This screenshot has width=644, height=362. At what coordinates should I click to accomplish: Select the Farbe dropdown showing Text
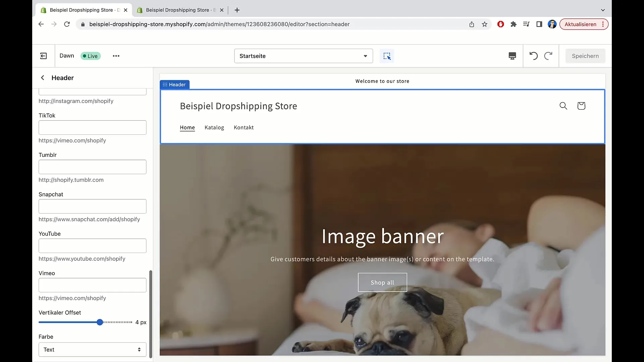tap(92, 350)
